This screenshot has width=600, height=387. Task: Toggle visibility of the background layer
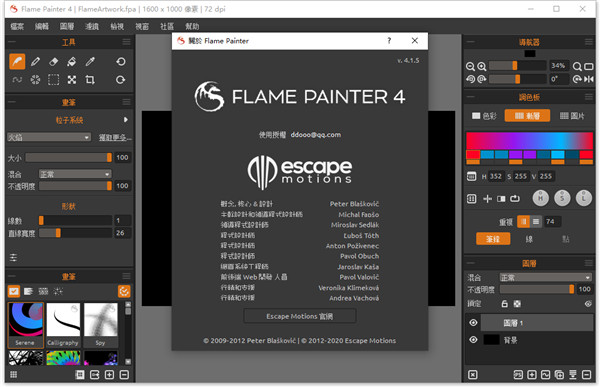pos(473,340)
